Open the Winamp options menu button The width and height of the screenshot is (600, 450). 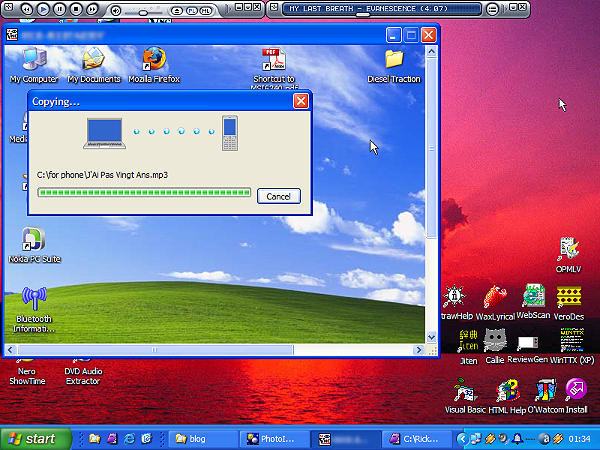(493, 9)
